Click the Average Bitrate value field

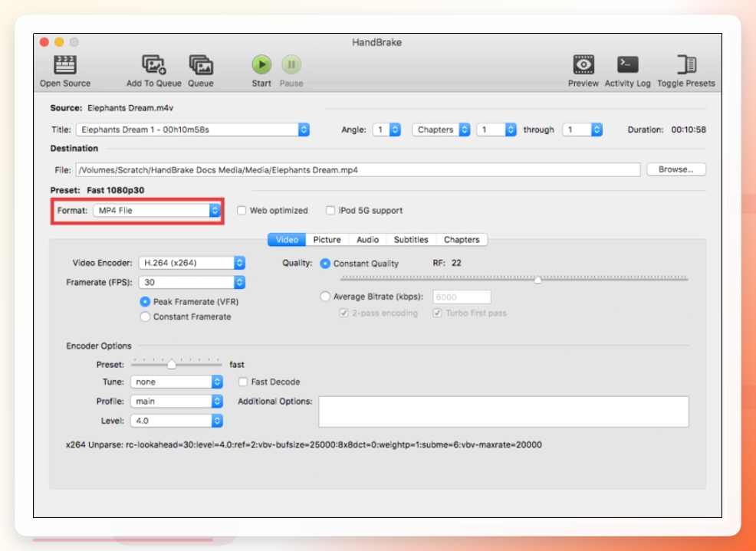(462, 297)
